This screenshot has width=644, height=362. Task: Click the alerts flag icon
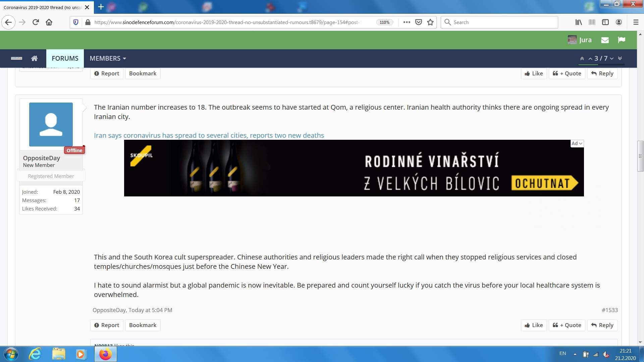tap(621, 40)
